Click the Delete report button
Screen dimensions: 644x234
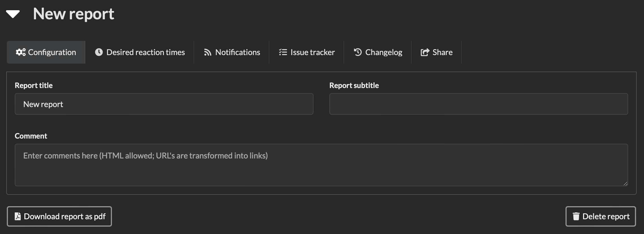[x=601, y=216]
